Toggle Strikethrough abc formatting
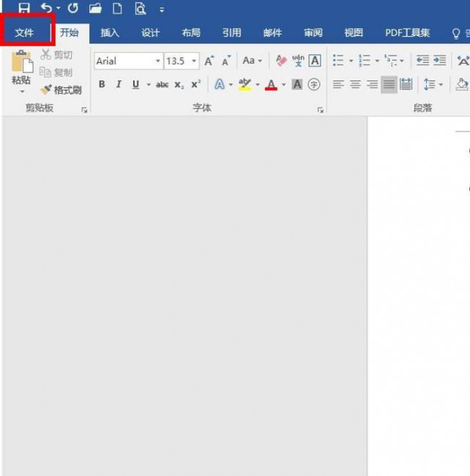 (162, 85)
